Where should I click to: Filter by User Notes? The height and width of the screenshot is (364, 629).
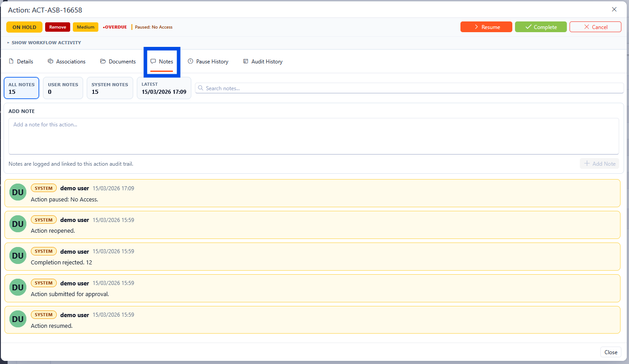(x=63, y=88)
